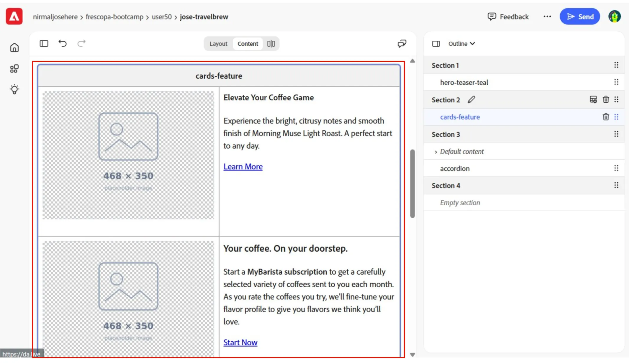The width and height of the screenshot is (632, 364).
Task: Click the first card placeholder image
Action: [128, 155]
